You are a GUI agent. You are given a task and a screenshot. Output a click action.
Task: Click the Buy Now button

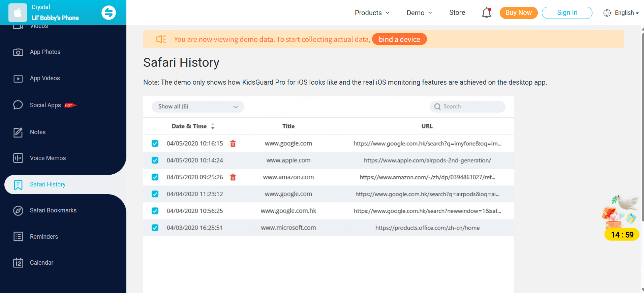tap(518, 13)
